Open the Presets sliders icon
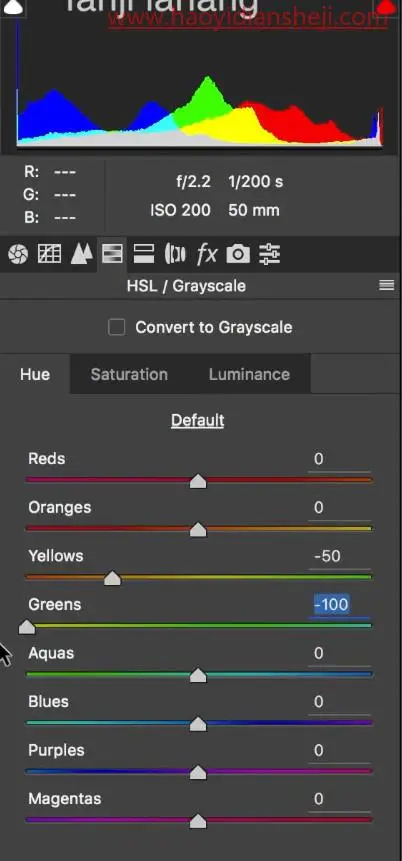The height and width of the screenshot is (861, 402). click(x=270, y=254)
